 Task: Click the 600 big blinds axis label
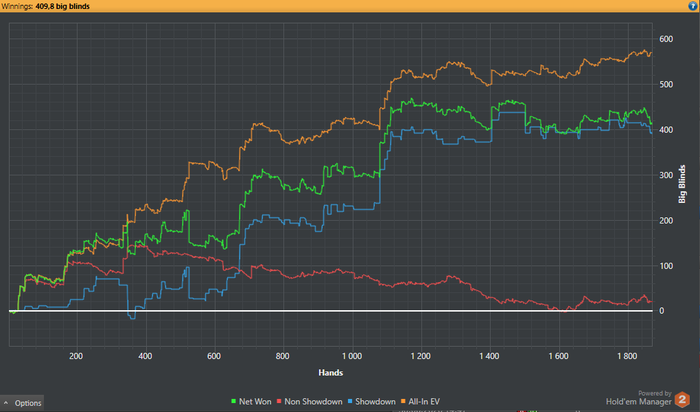coord(666,39)
